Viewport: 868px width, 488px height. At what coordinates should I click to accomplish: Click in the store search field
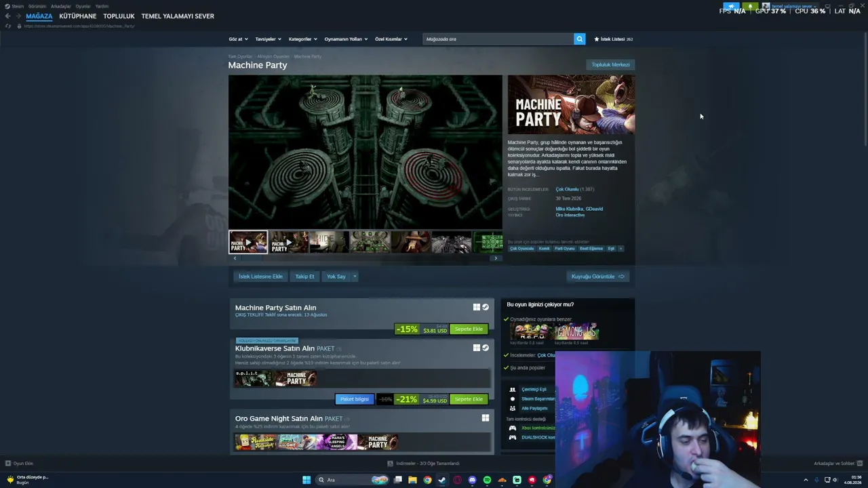(498, 39)
